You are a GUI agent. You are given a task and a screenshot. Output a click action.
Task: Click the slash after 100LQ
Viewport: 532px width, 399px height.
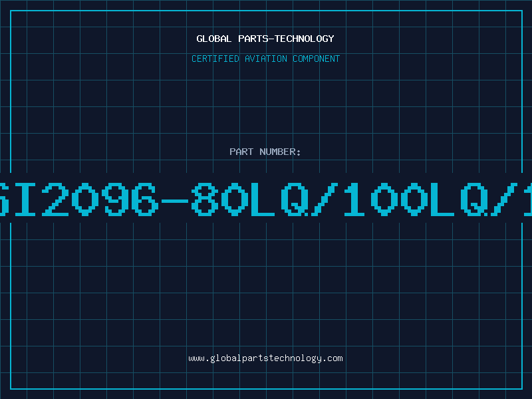pyautogui.click(x=505, y=199)
